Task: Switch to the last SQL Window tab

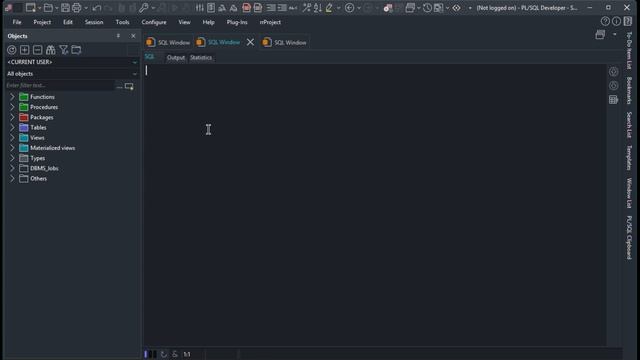Action: 284,42
